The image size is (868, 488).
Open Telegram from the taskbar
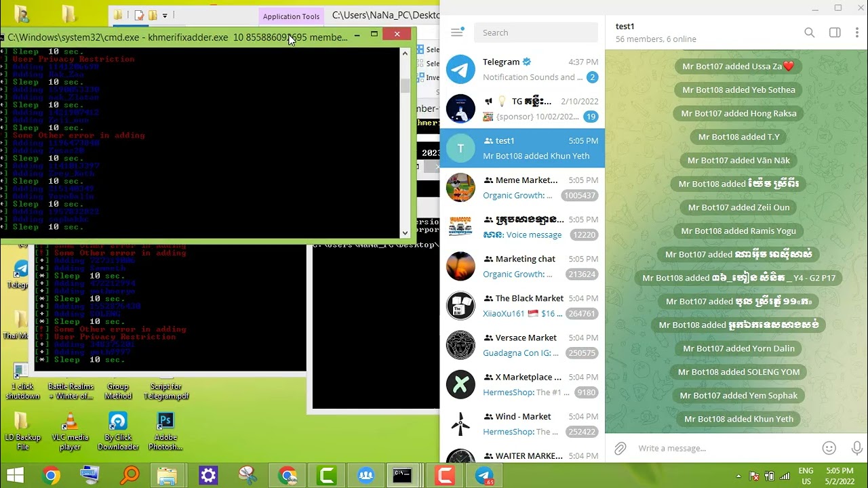[x=485, y=476]
